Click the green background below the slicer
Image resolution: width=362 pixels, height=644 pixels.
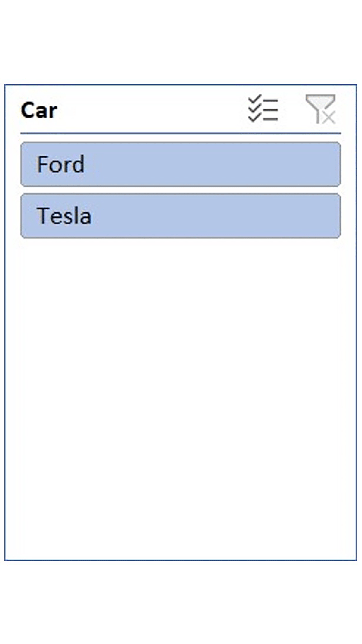pyautogui.click(x=181, y=605)
